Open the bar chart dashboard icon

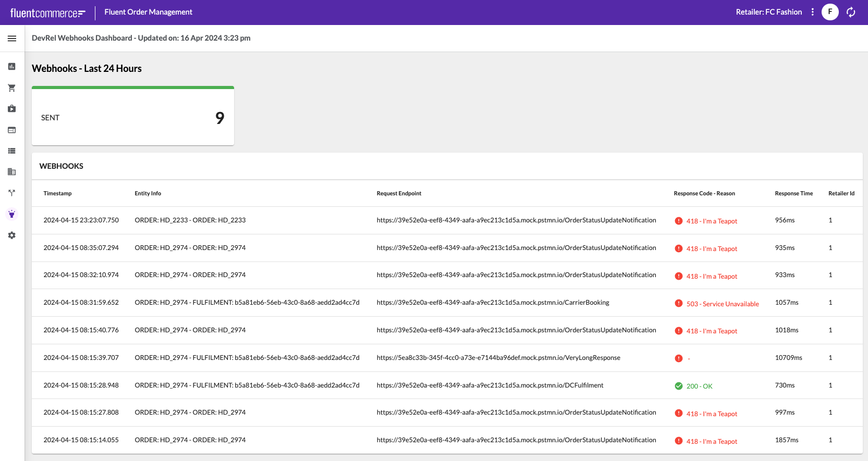(12, 67)
